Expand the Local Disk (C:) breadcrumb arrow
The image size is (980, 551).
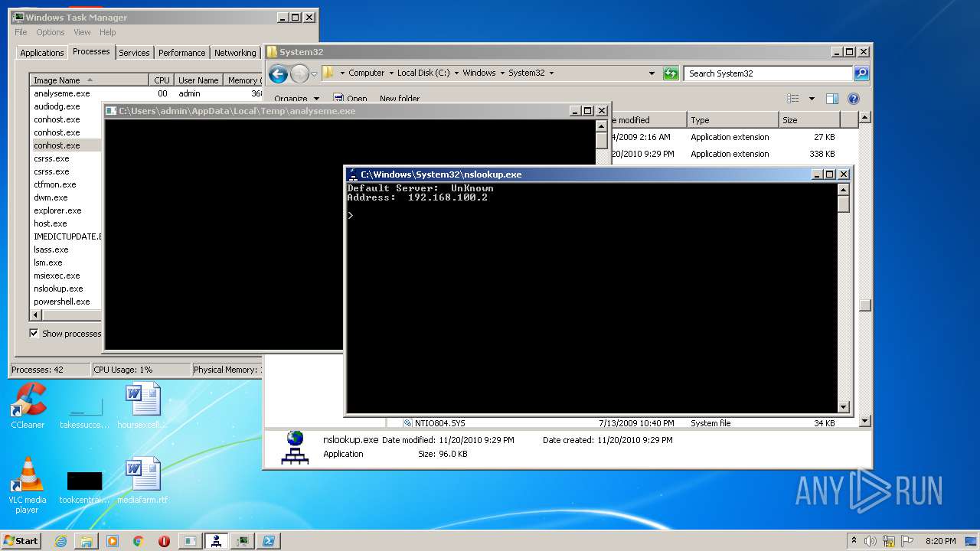coord(456,73)
